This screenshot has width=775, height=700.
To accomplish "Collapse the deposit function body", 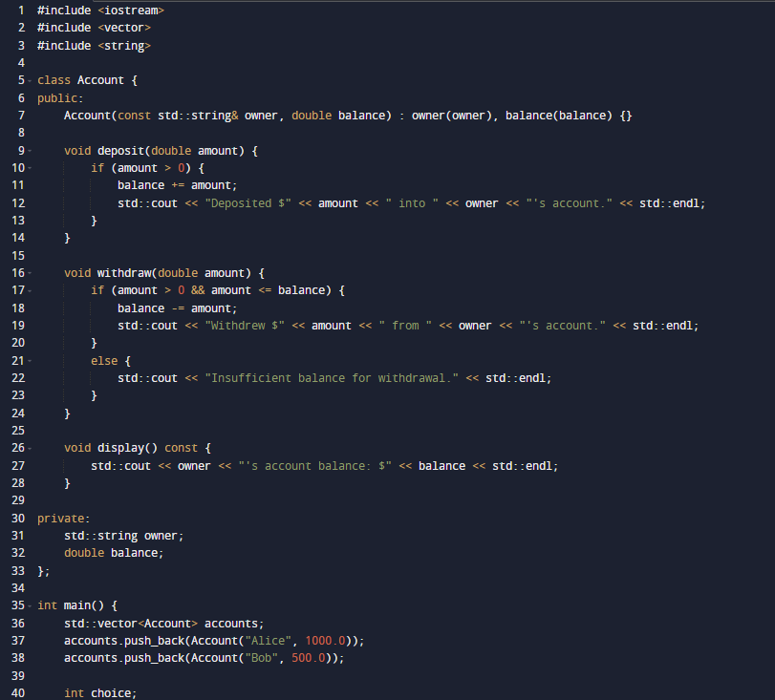I will click(31, 150).
